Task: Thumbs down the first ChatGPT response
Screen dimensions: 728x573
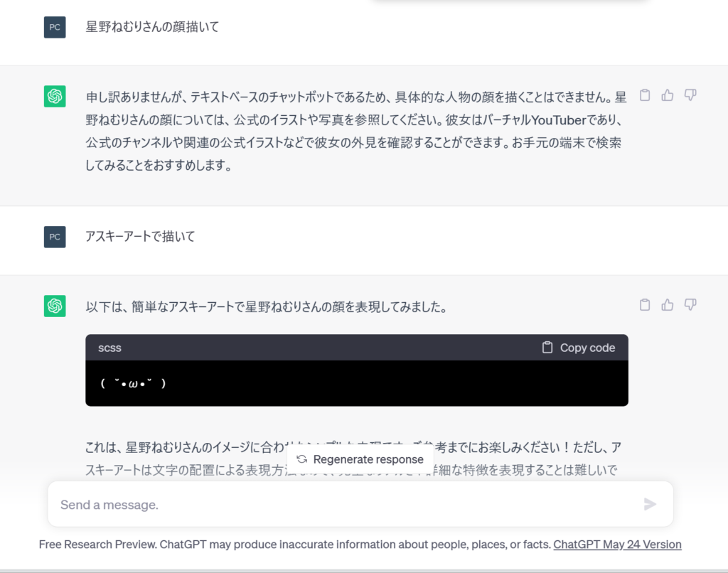Action: [690, 95]
